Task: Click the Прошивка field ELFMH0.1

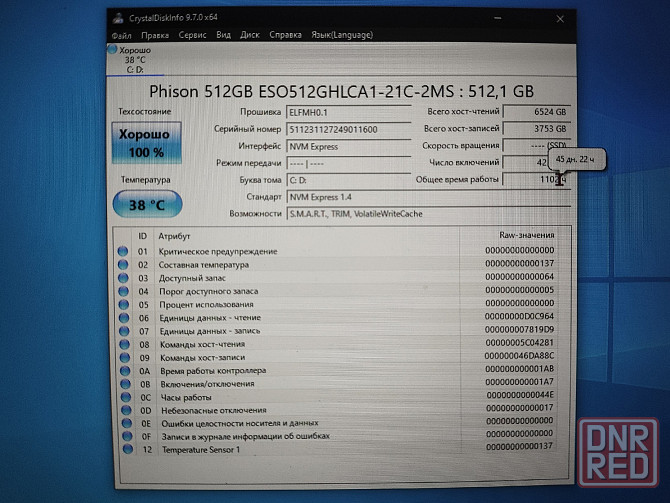Action: [x=348, y=112]
